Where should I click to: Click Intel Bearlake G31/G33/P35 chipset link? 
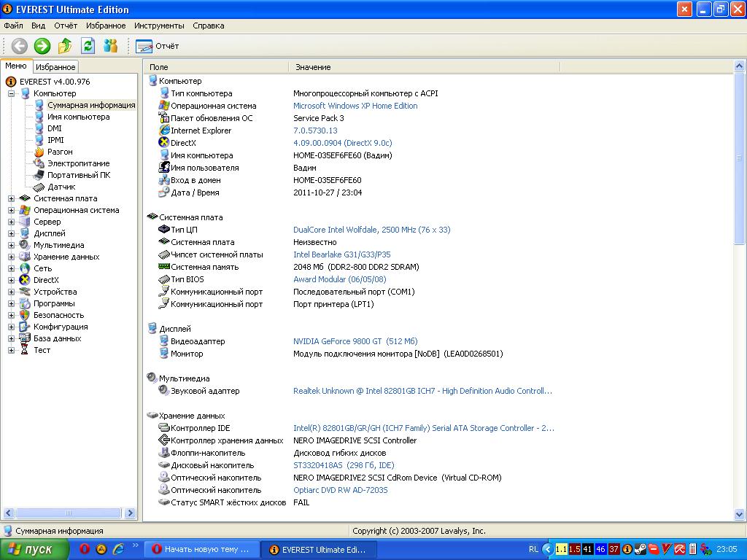pyautogui.click(x=341, y=254)
